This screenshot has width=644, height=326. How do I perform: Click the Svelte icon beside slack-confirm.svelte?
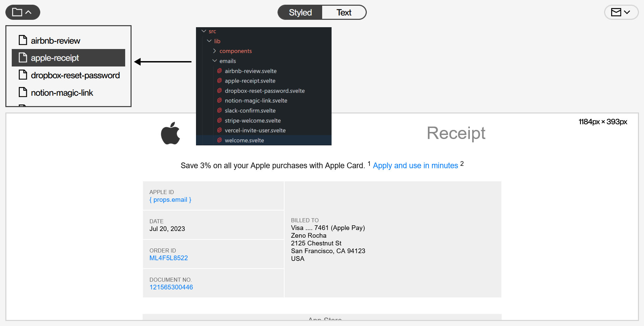(219, 110)
